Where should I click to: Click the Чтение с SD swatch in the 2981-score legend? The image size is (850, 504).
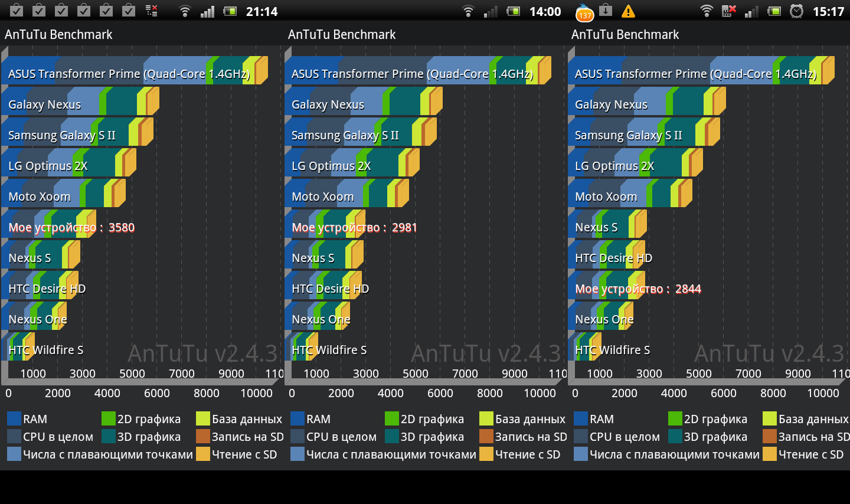point(486,454)
